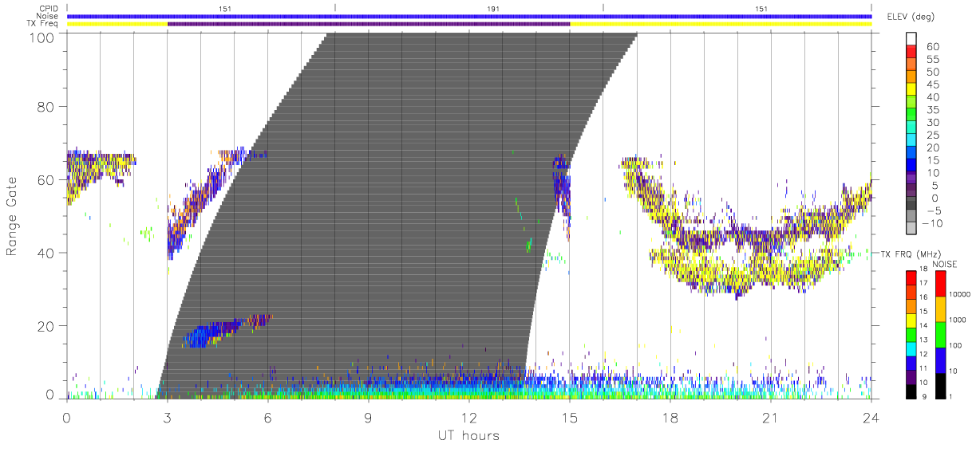Select the CPID value 191 label
This screenshot has height=452, width=980.
tap(493, 9)
